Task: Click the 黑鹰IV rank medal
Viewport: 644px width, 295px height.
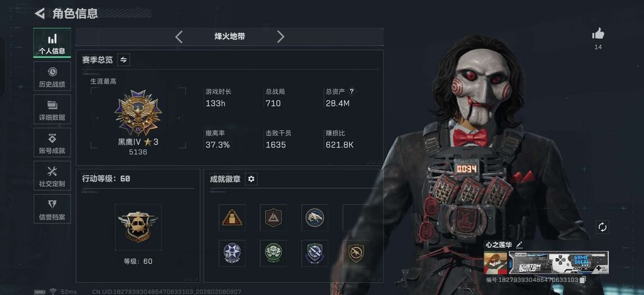Action: coord(138,112)
